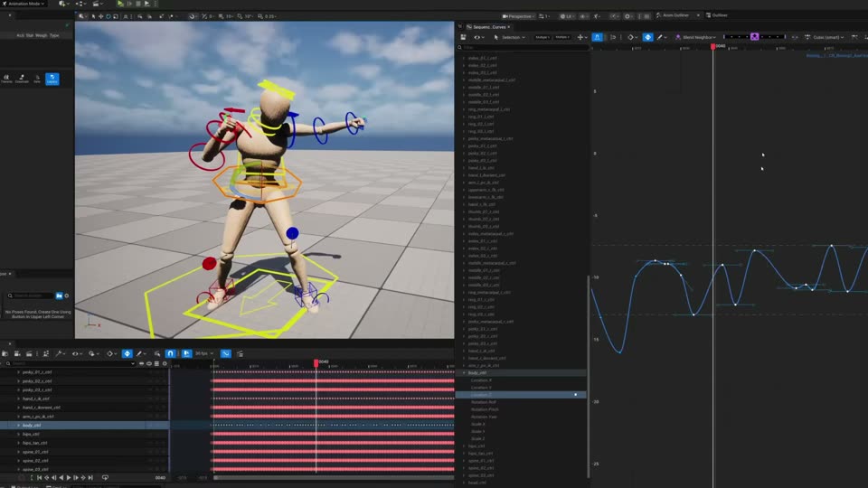868x488 pixels.
Task: Toggle the blue magnet snap button in the sequencer
Action: click(x=171, y=353)
